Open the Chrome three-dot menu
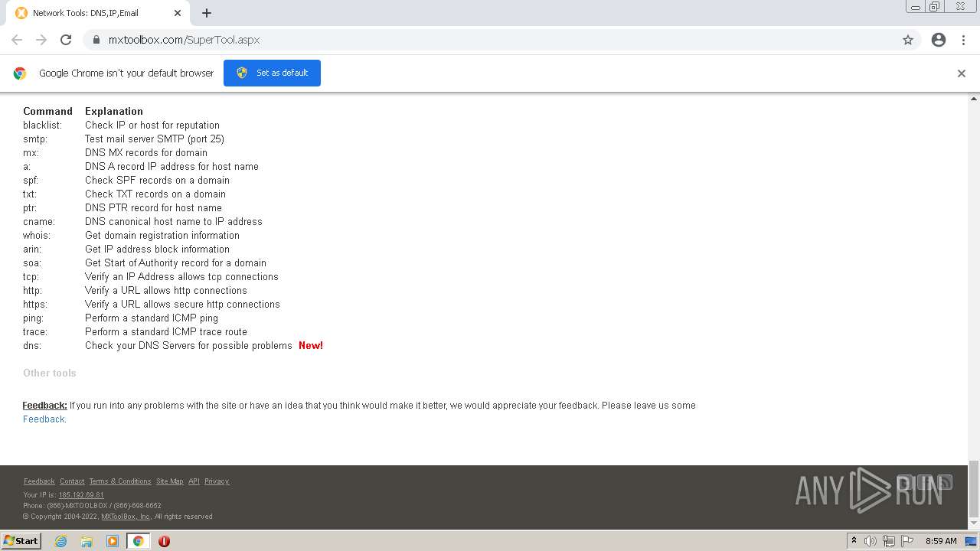Image resolution: width=980 pixels, height=551 pixels. coord(964,40)
